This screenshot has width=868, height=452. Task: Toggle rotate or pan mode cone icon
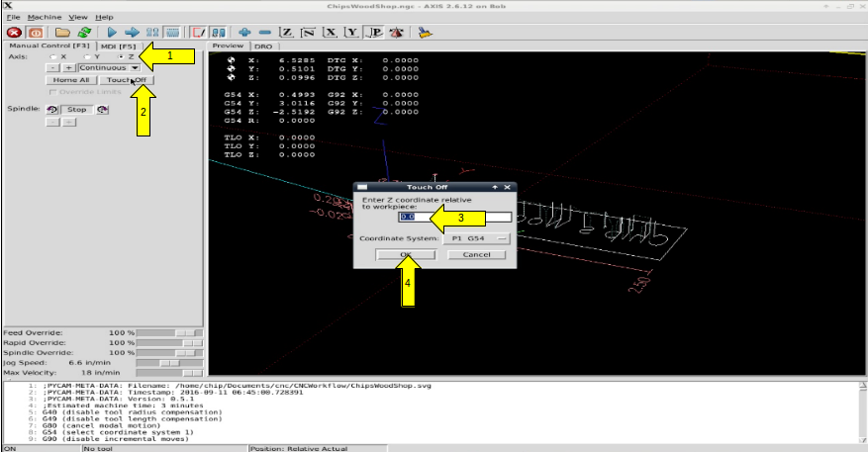pos(396,33)
